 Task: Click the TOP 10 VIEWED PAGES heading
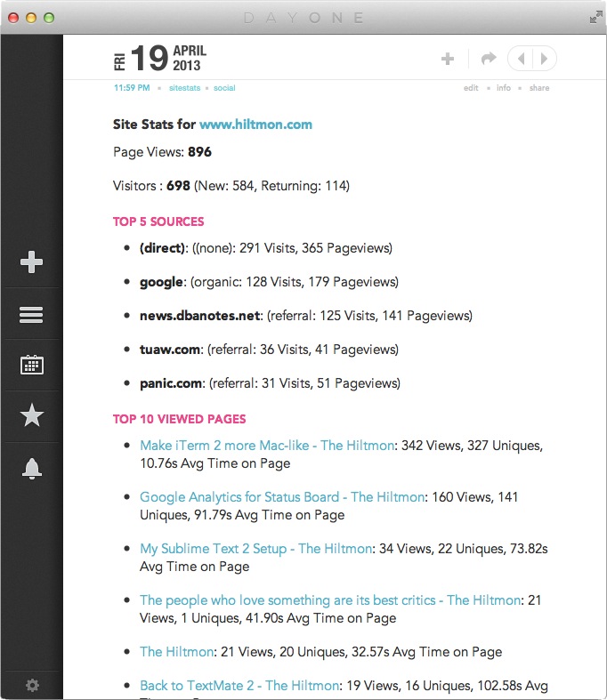179,419
